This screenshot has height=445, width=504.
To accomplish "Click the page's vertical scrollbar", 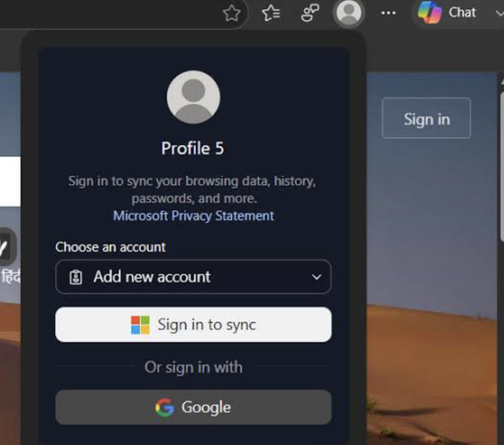I will click(502, 167).
